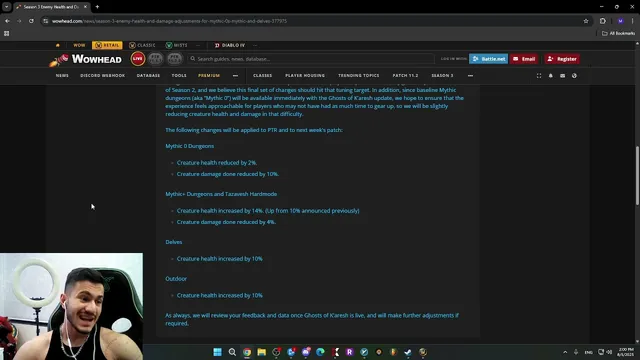This screenshot has height=360, width=640.
Task: Click the ENG language indicator
Action: click(x=588, y=352)
